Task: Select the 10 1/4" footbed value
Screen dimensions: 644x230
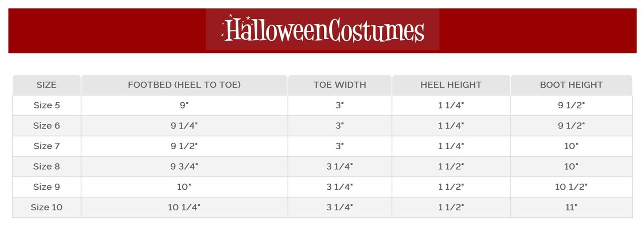Action: tap(184, 208)
